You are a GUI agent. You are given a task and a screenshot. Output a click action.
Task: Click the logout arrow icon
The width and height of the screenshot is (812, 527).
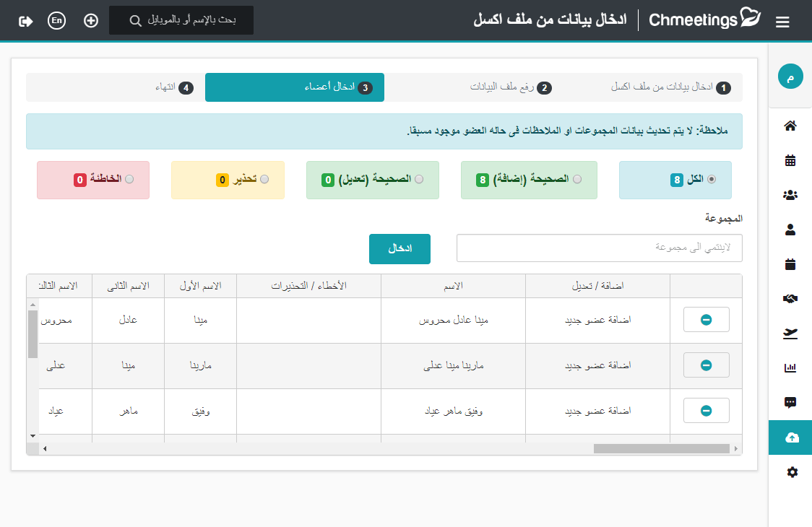point(25,21)
